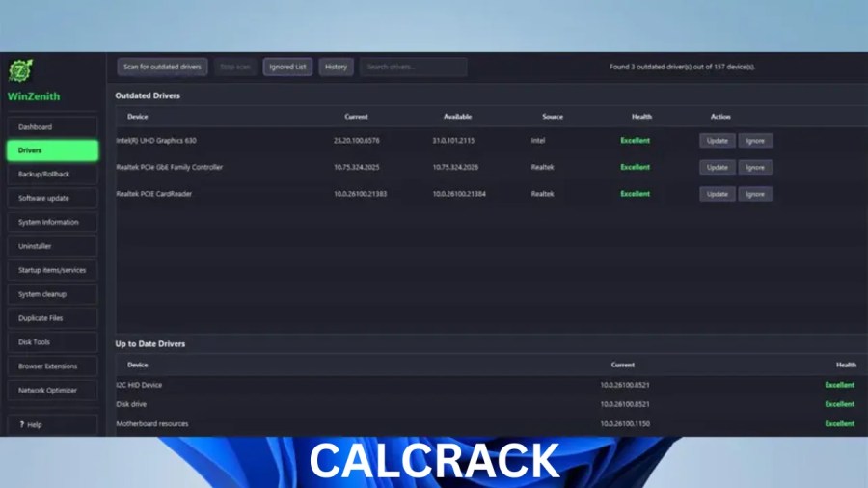Open Duplicate Files tool

(x=53, y=318)
